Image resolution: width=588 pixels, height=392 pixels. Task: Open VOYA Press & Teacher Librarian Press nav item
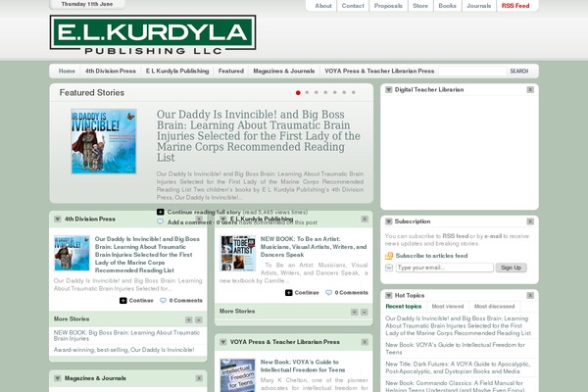[379, 72]
